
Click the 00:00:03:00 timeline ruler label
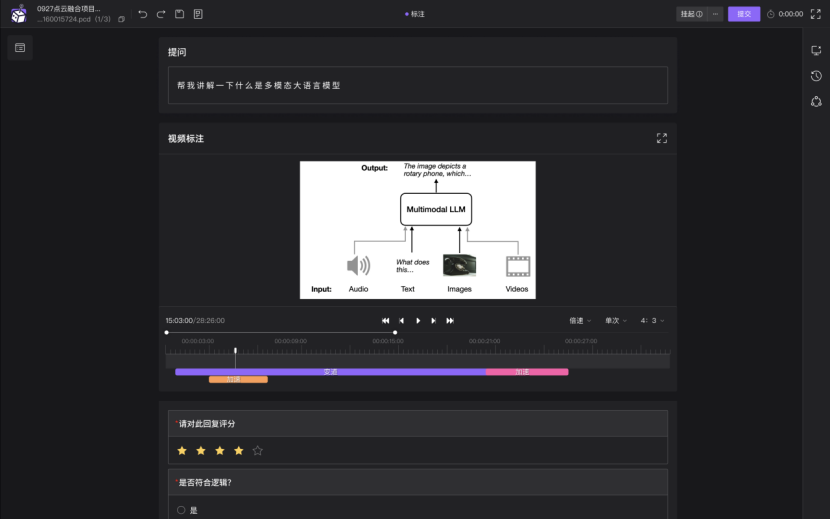click(x=197, y=341)
